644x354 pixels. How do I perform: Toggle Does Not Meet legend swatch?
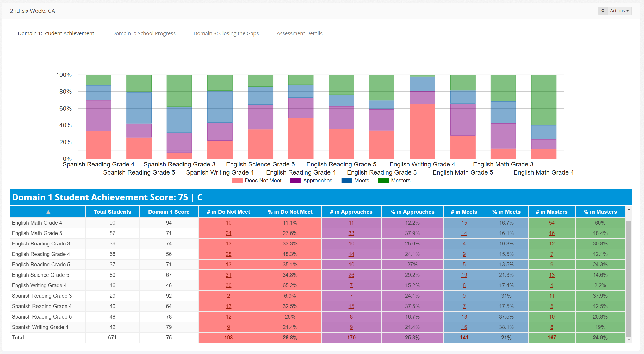tap(237, 181)
